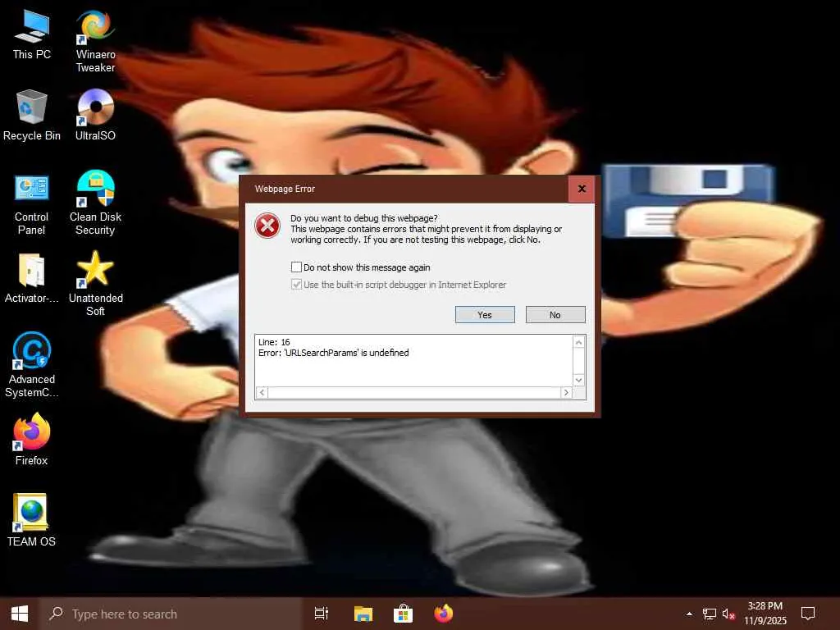Show hidden system tray icons

tap(689, 614)
